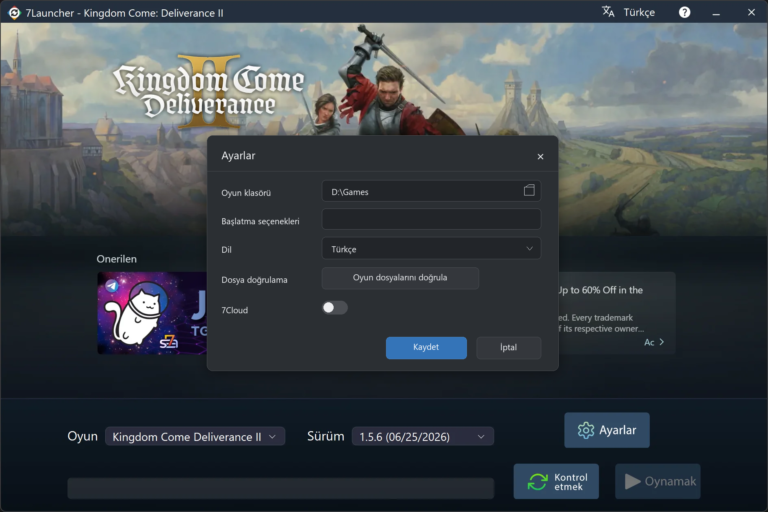Click the Ayarlar dialog title

tap(238, 156)
